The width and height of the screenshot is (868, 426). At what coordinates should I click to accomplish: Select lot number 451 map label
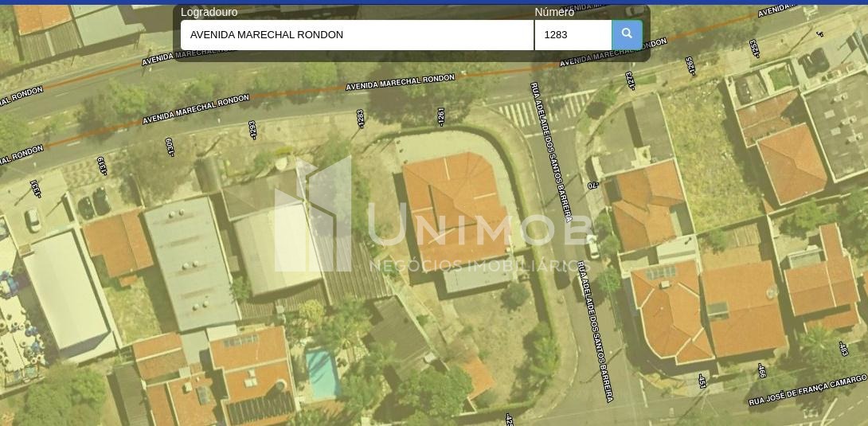point(702,381)
